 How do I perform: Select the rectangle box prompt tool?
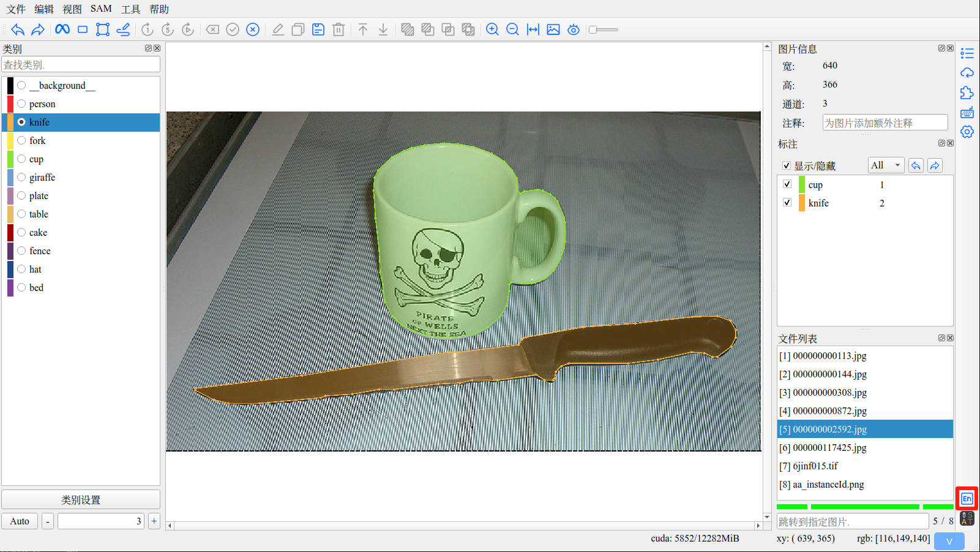coord(83,29)
